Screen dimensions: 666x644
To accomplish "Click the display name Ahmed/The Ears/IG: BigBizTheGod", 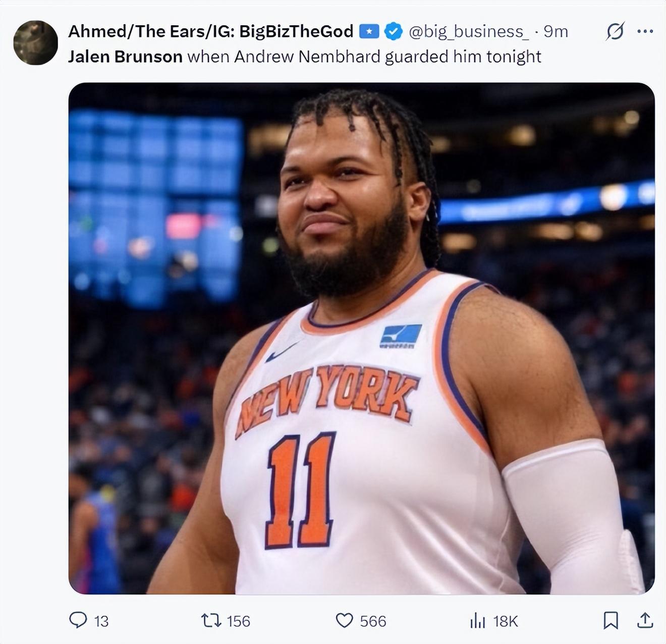I will [210, 31].
